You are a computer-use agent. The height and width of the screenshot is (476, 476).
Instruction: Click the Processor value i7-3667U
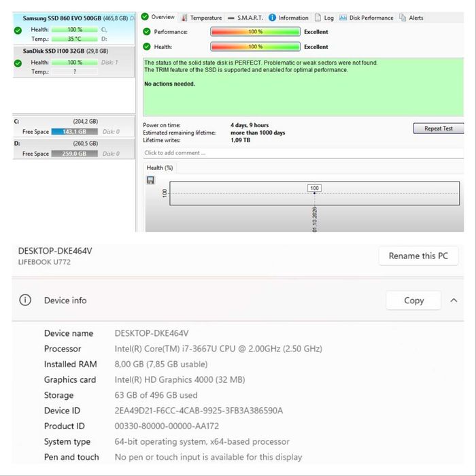218,348
